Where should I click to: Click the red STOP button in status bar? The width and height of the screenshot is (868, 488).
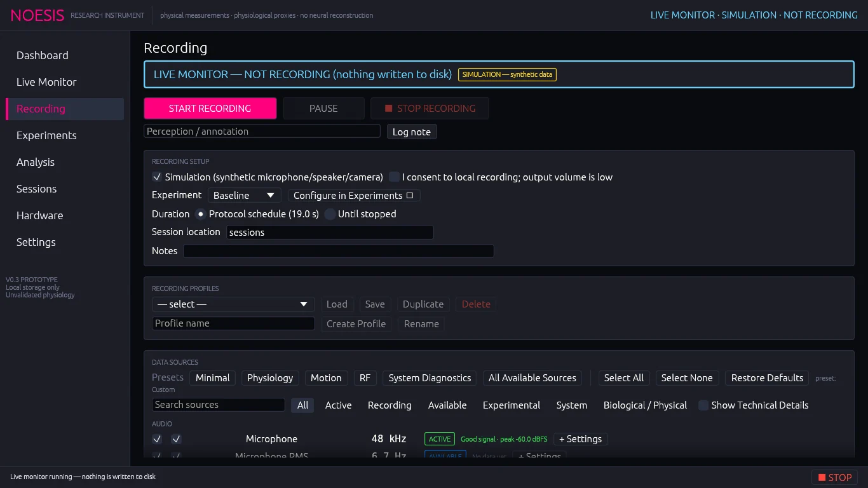point(834,477)
